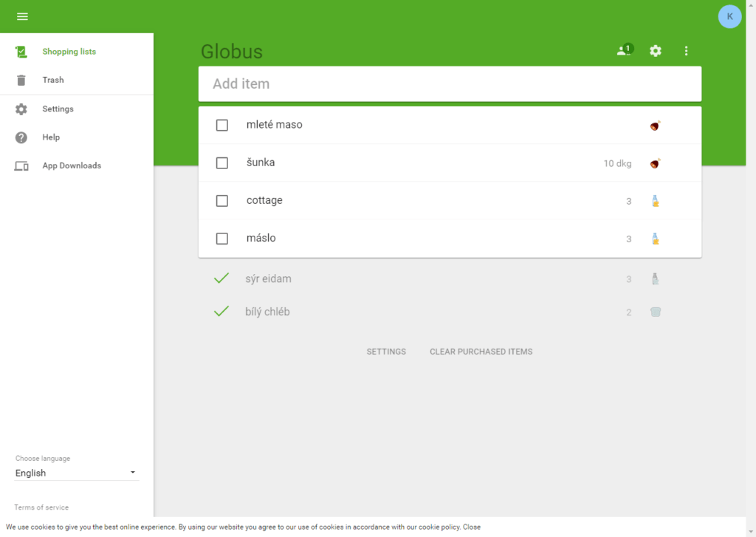Click the quantity 2 for bílý chléb
Viewport: 756px width, 537px height.
(x=629, y=312)
